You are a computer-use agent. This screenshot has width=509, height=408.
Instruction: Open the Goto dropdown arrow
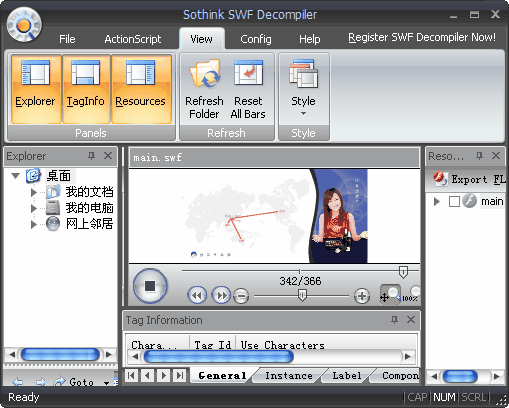pos(106,383)
